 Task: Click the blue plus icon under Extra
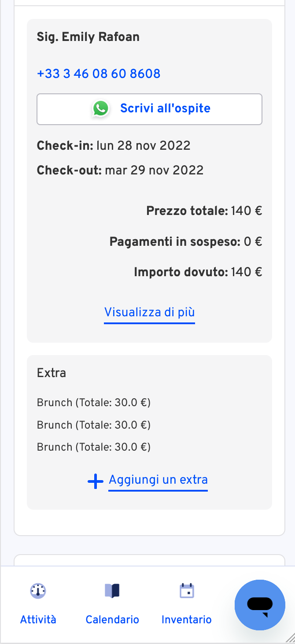(96, 481)
